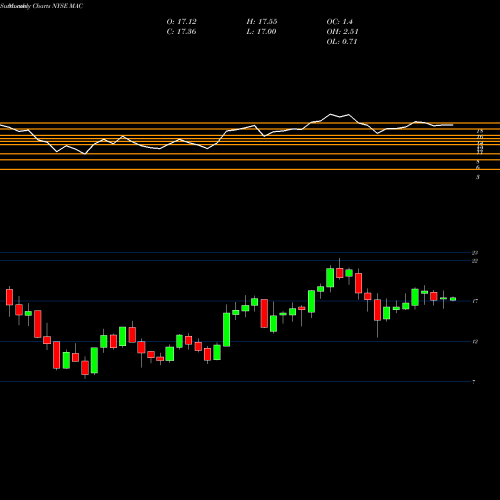
Task: Click the high price value H: 17.55
Action: (x=262, y=22)
